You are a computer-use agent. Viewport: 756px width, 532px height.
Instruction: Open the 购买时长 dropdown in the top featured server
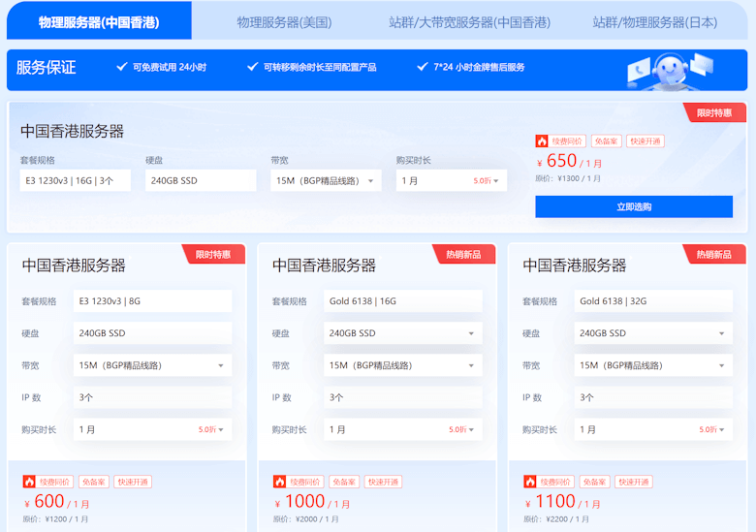tap(451, 180)
